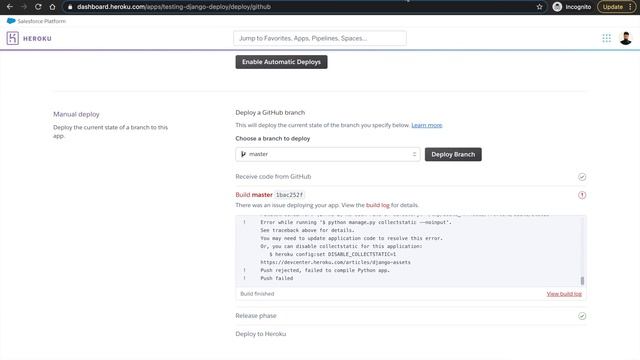Click the 'Deploy a GitHub branch' heading
The height and width of the screenshot is (360, 640).
pos(270,113)
